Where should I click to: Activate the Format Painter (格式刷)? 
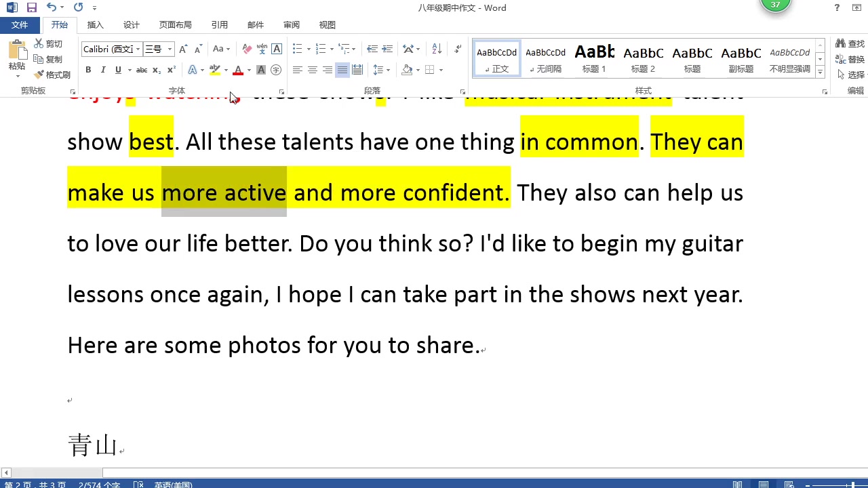point(52,75)
